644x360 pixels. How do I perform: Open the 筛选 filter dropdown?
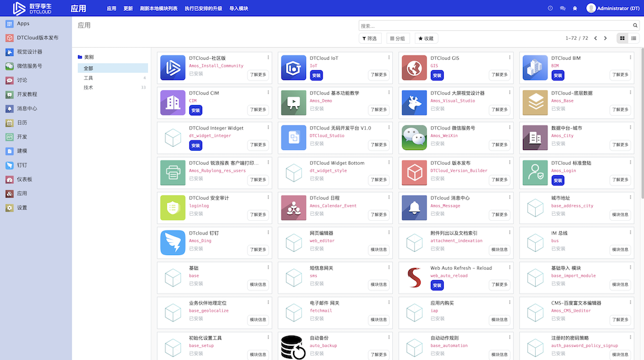(x=370, y=39)
